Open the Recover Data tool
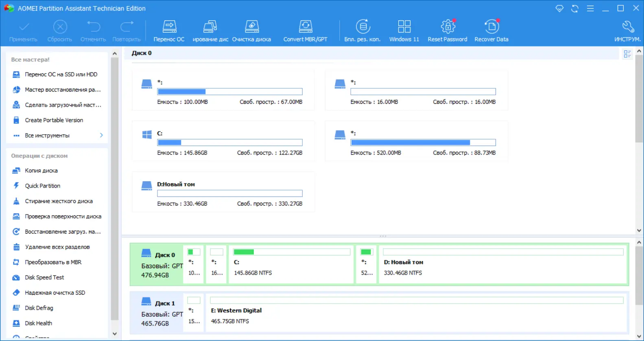Screen dimensions: 644x341 (x=491, y=31)
